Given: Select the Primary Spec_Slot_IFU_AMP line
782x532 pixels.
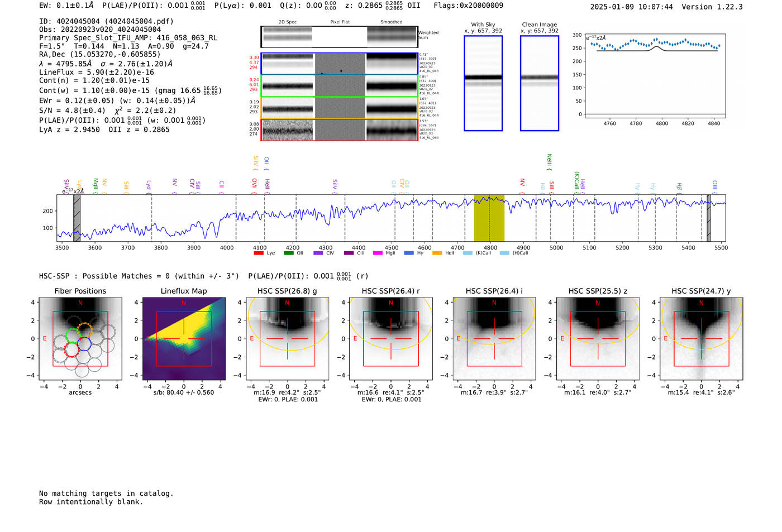Looking at the screenshot, I should 128,38.
